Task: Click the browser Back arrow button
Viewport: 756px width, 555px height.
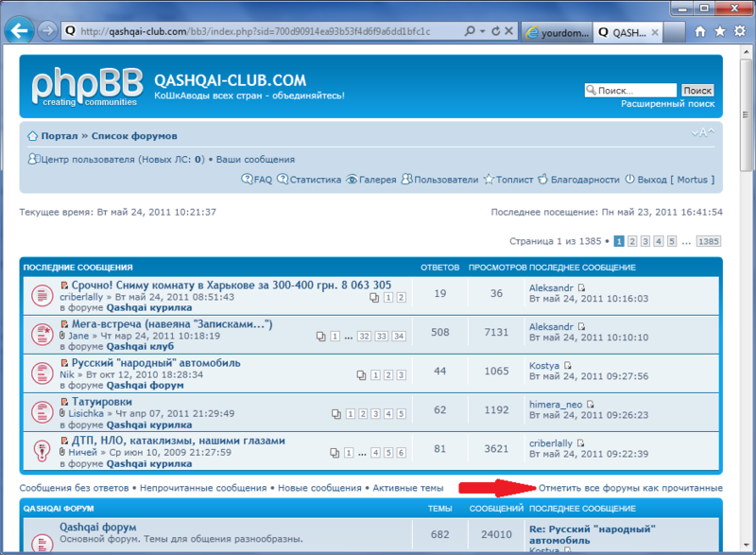Action: tap(18, 31)
